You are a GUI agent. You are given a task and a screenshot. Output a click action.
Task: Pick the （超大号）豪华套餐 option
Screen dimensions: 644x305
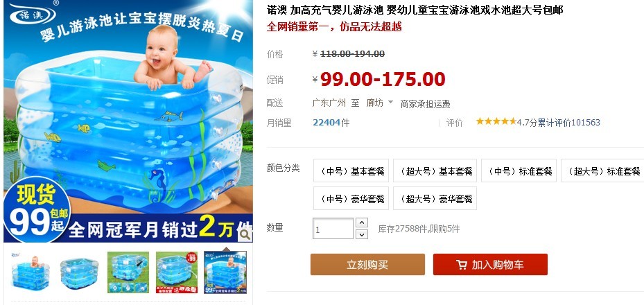(435, 199)
